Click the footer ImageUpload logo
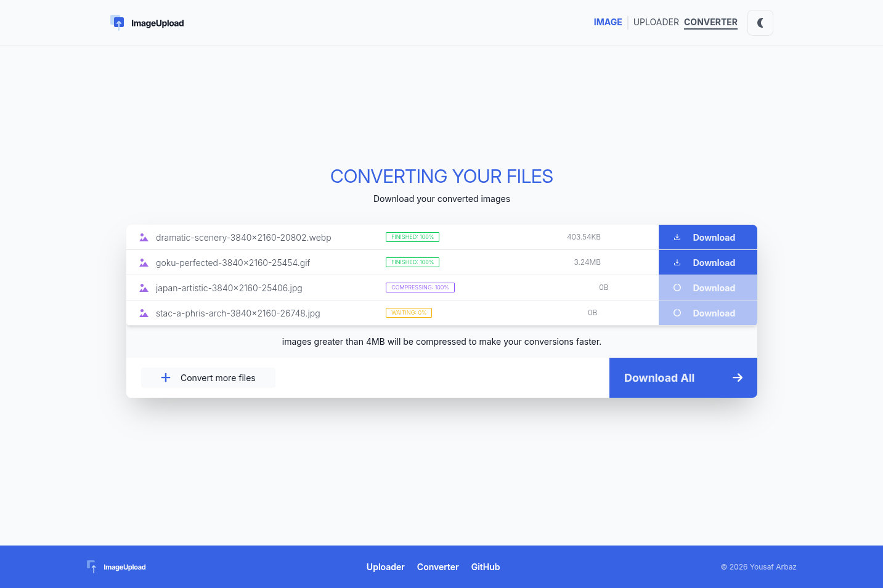Image resolution: width=883 pixels, height=588 pixels. (x=116, y=567)
